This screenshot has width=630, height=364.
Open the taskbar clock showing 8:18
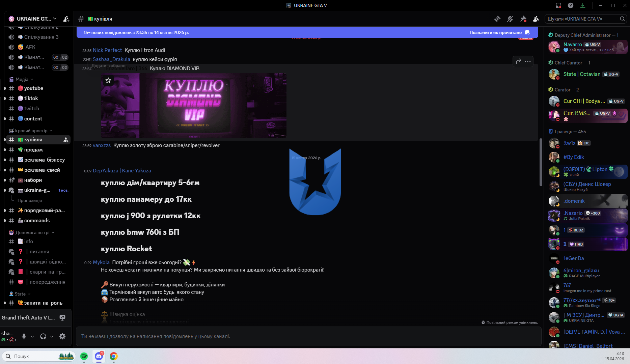point(614,356)
